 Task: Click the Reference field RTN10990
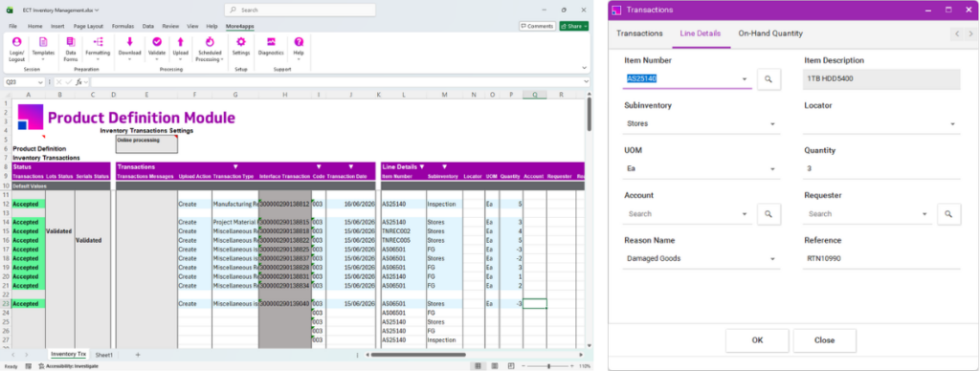pyautogui.click(x=881, y=258)
